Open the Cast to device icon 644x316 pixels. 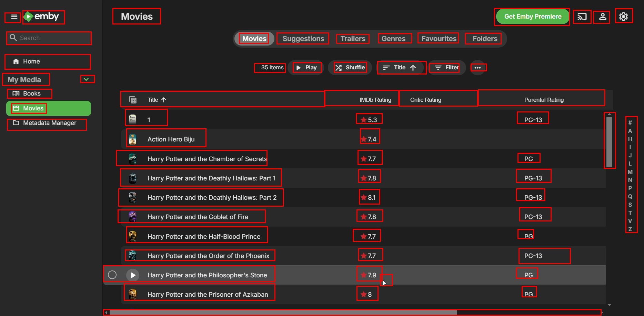582,17
